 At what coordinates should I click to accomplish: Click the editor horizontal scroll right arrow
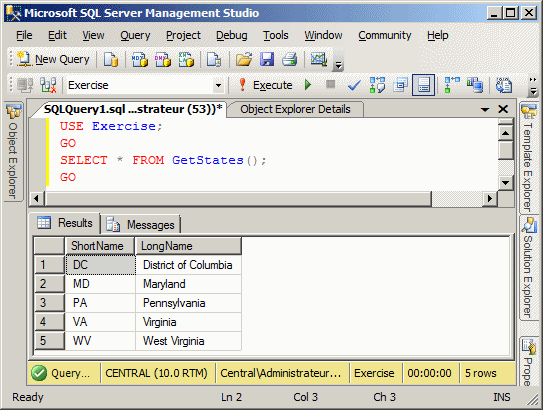[490, 199]
